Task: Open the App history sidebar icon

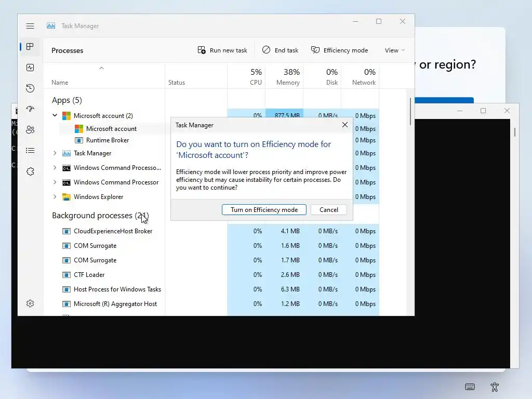Action: pos(30,88)
